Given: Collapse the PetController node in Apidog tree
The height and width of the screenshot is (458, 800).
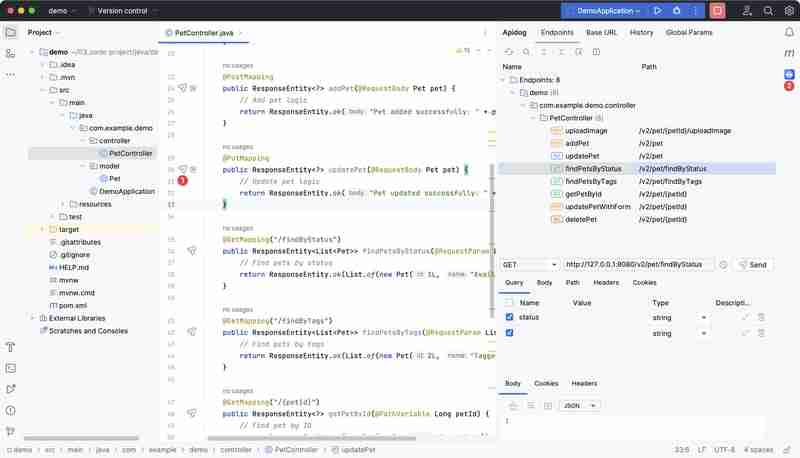Looking at the screenshot, I should (533, 118).
